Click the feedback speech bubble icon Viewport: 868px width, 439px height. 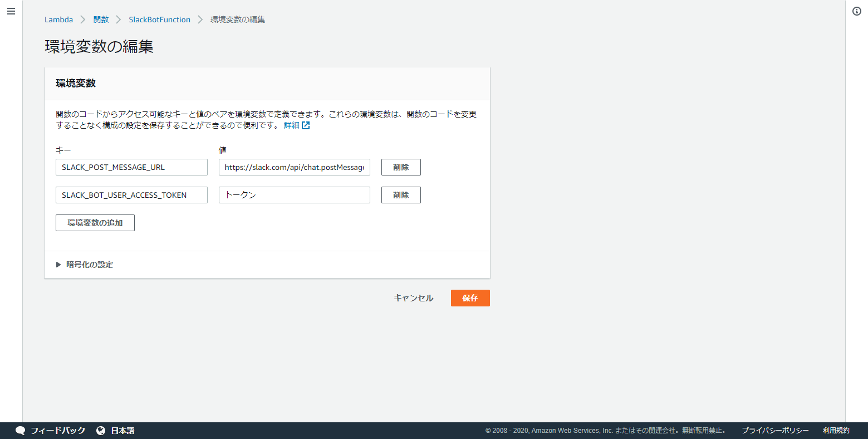tap(21, 431)
